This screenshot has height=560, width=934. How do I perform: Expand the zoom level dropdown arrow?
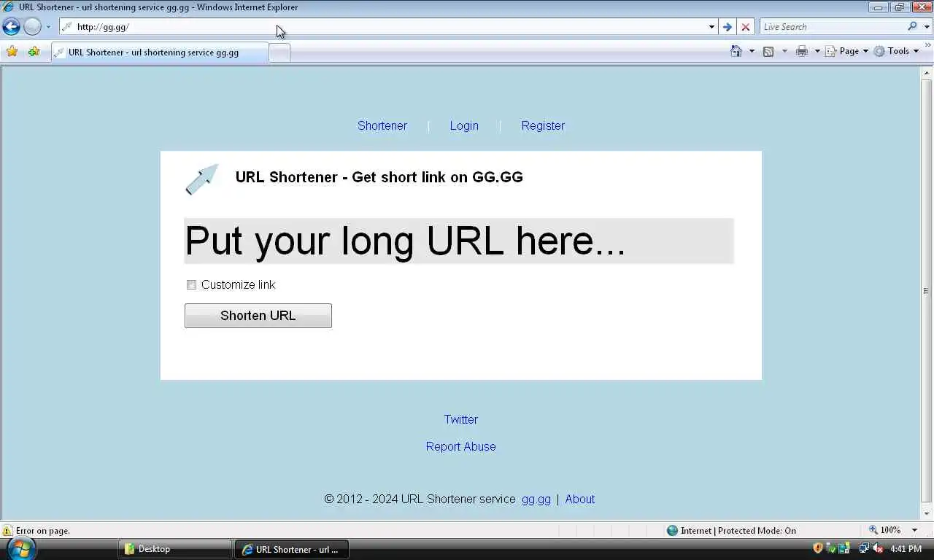point(914,530)
